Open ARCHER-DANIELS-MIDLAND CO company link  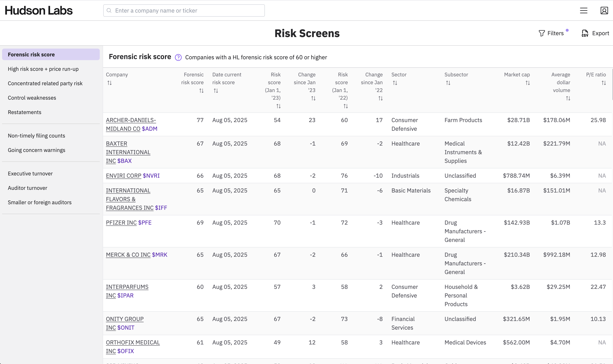point(131,120)
